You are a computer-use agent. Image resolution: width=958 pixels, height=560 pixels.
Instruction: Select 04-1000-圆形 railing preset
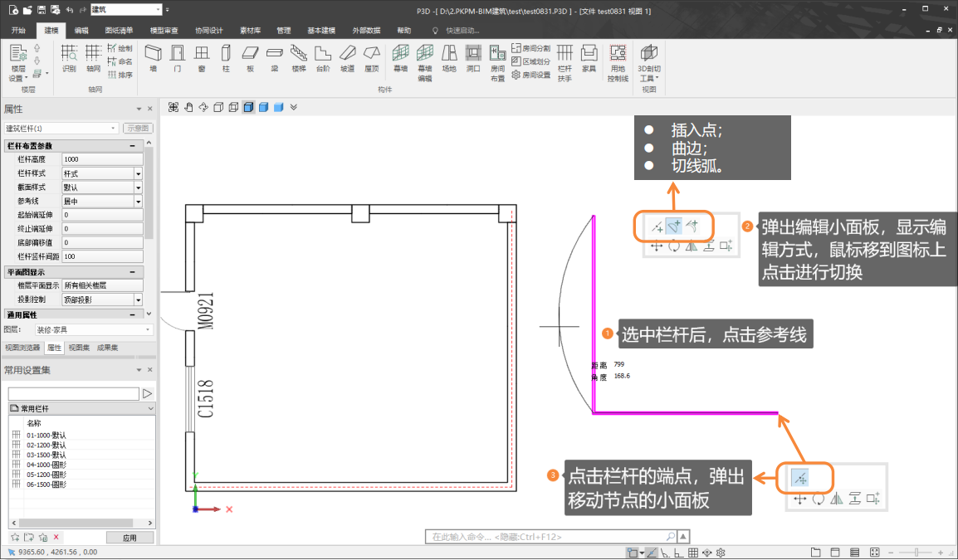46,465
